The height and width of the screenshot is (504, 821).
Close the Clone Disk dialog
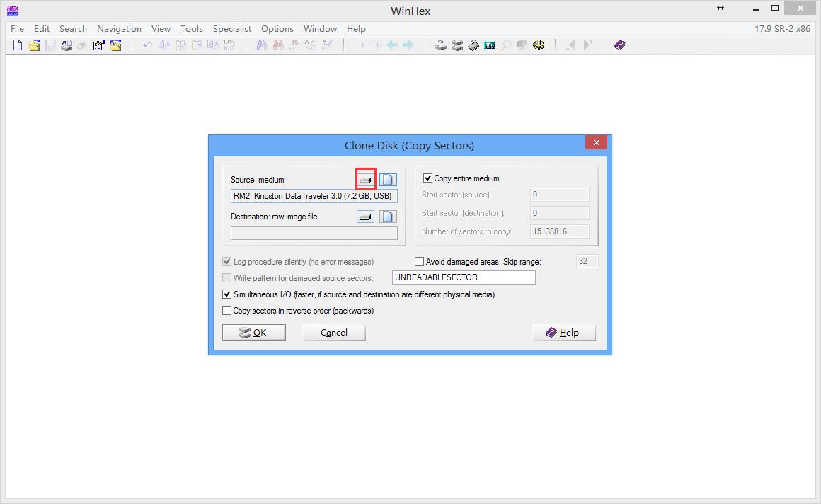[x=597, y=142]
